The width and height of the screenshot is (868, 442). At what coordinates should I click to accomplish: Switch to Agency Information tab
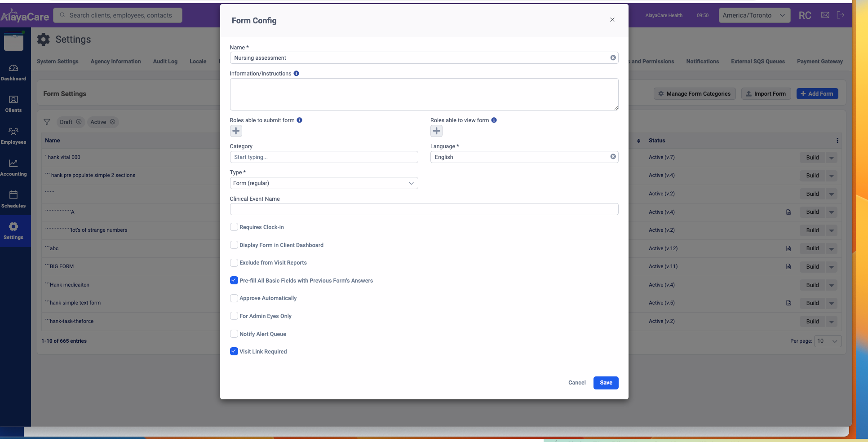click(115, 62)
